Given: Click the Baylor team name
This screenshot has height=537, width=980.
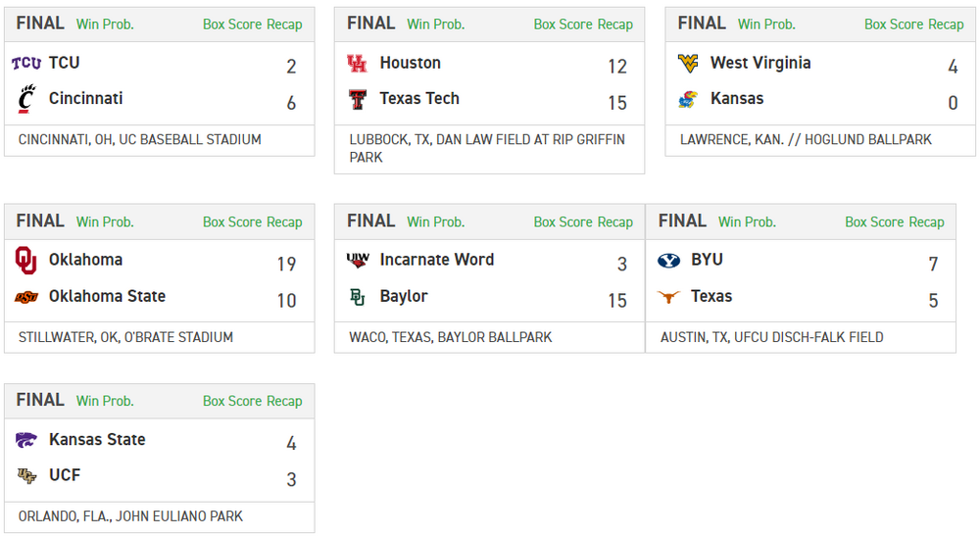Looking at the screenshot, I should point(404,296).
